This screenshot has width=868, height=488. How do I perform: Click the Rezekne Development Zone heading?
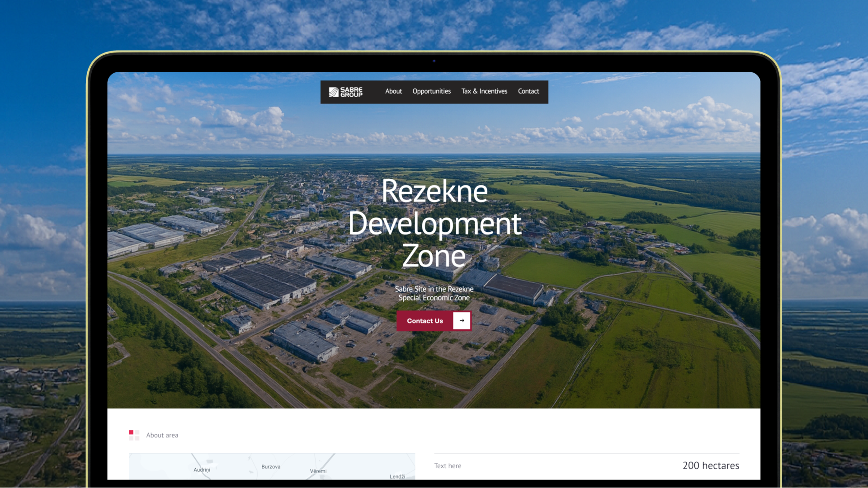click(434, 223)
